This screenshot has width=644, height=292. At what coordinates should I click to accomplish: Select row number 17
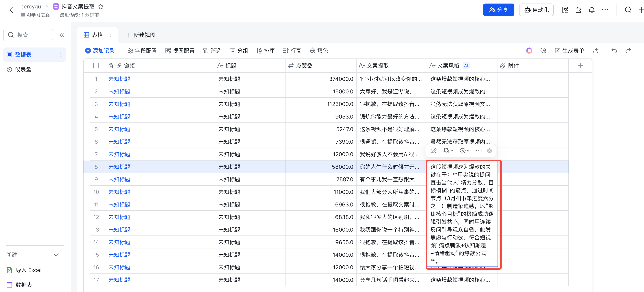[x=96, y=280]
